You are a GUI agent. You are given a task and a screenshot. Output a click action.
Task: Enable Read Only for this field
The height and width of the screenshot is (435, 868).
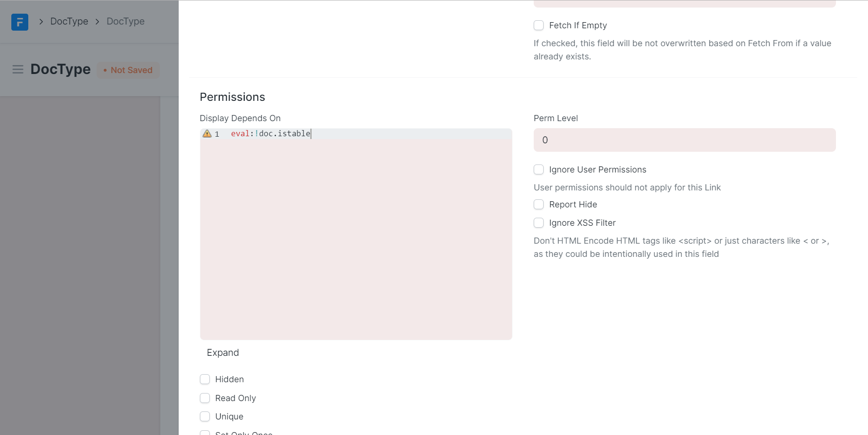(x=205, y=398)
